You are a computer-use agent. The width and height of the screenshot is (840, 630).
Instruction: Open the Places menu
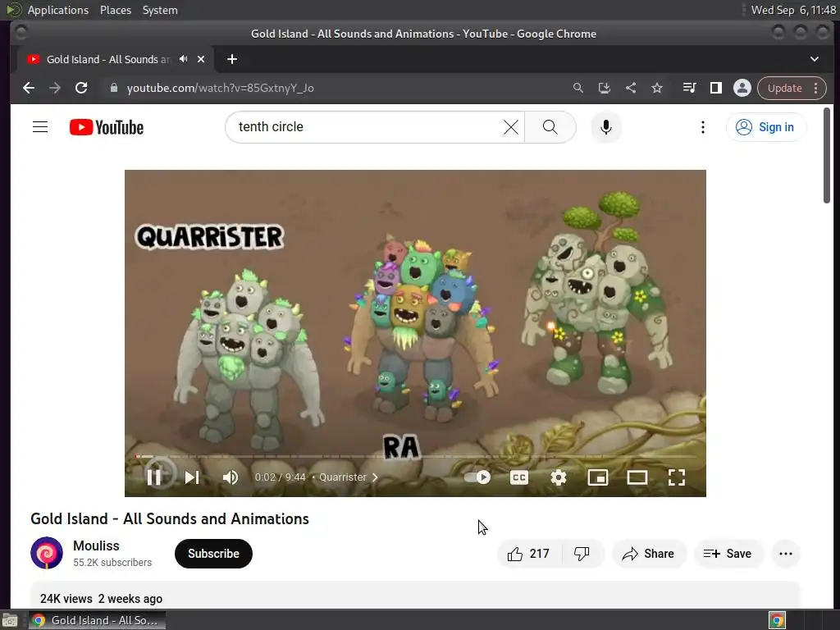[116, 10]
